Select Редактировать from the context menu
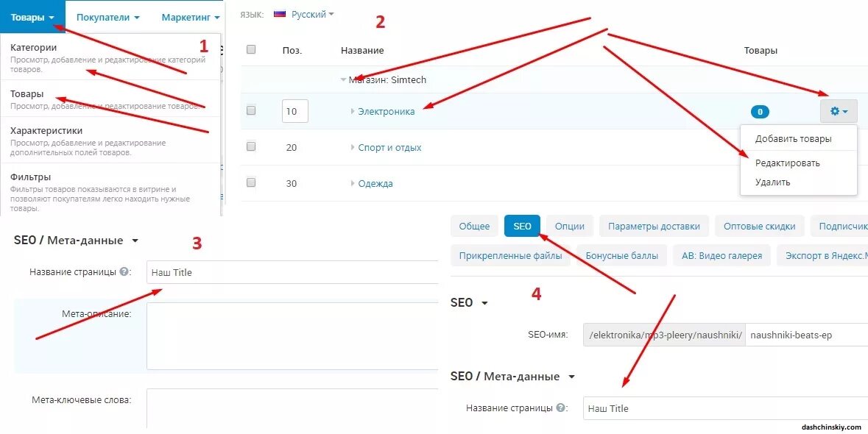868x434 pixels. click(787, 163)
